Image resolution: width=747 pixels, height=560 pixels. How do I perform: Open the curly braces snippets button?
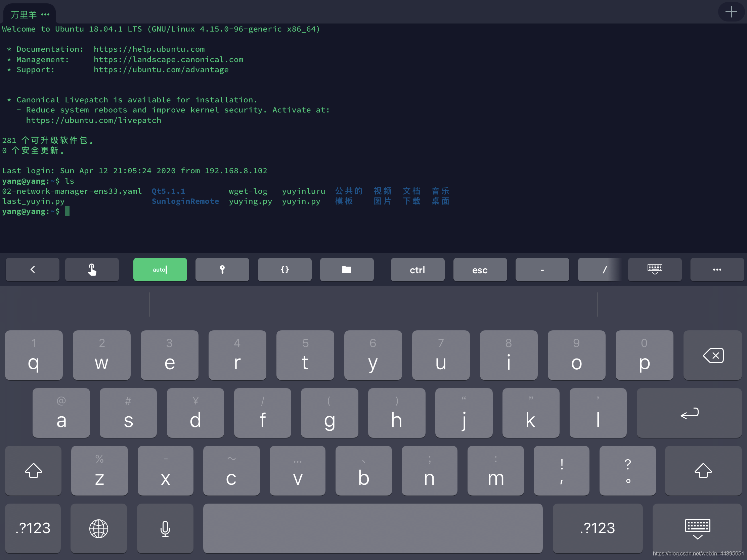point(284,270)
